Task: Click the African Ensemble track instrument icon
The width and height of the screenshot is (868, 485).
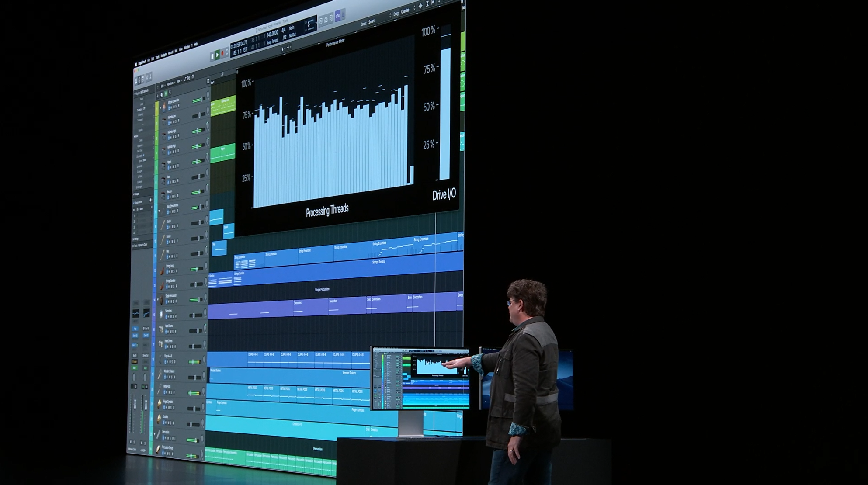Action: coord(163,107)
